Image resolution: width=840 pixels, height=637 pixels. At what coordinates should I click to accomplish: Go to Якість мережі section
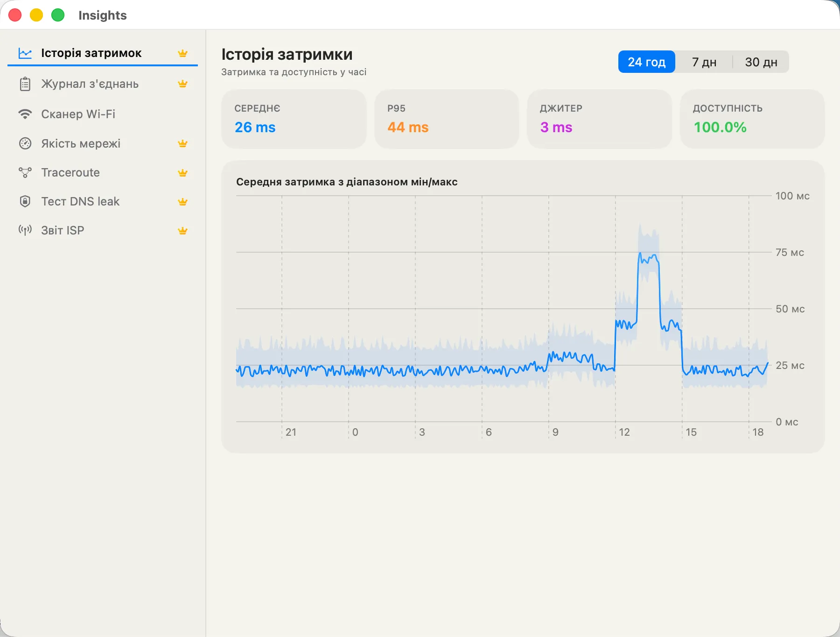click(103, 143)
